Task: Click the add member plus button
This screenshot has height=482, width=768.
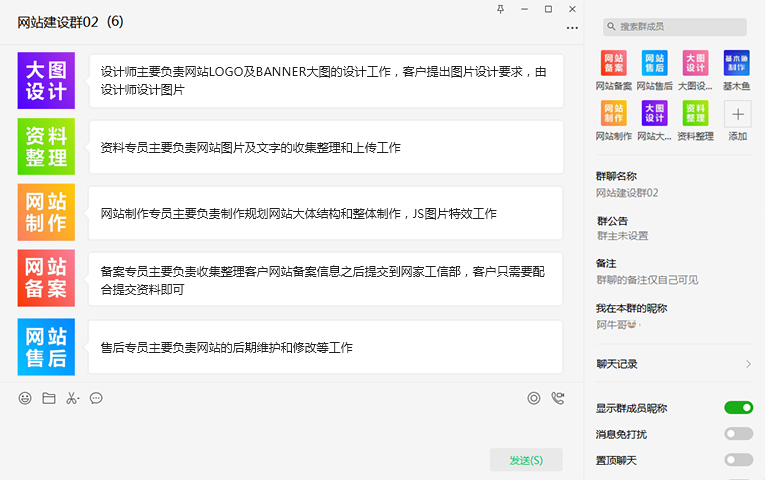Action: pyautogui.click(x=737, y=113)
